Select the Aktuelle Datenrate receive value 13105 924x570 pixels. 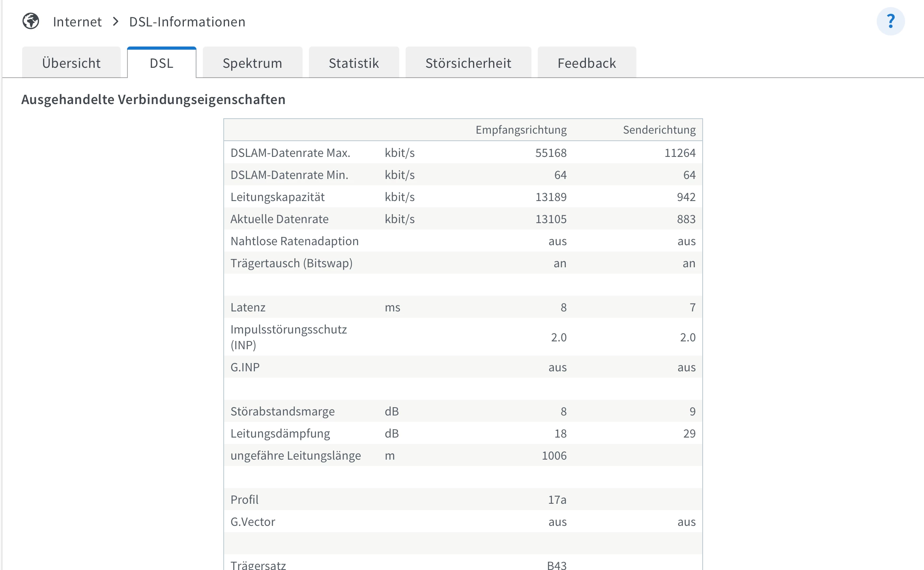pos(551,219)
